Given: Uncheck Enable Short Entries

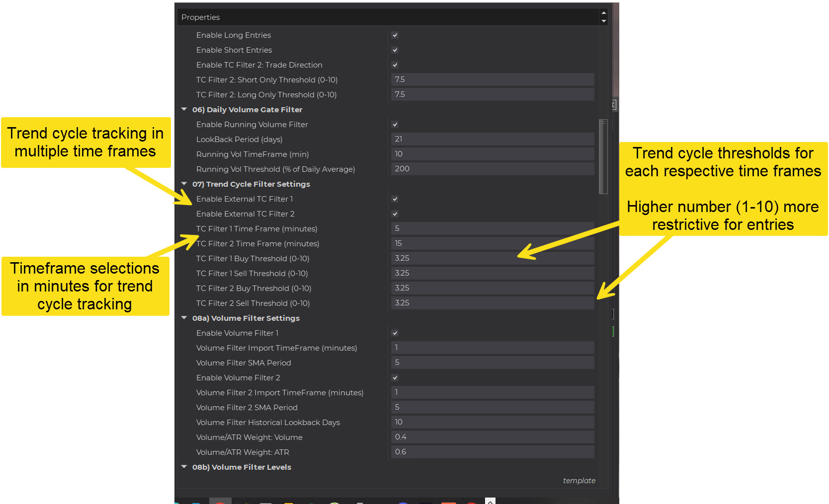Looking at the screenshot, I should pos(395,50).
